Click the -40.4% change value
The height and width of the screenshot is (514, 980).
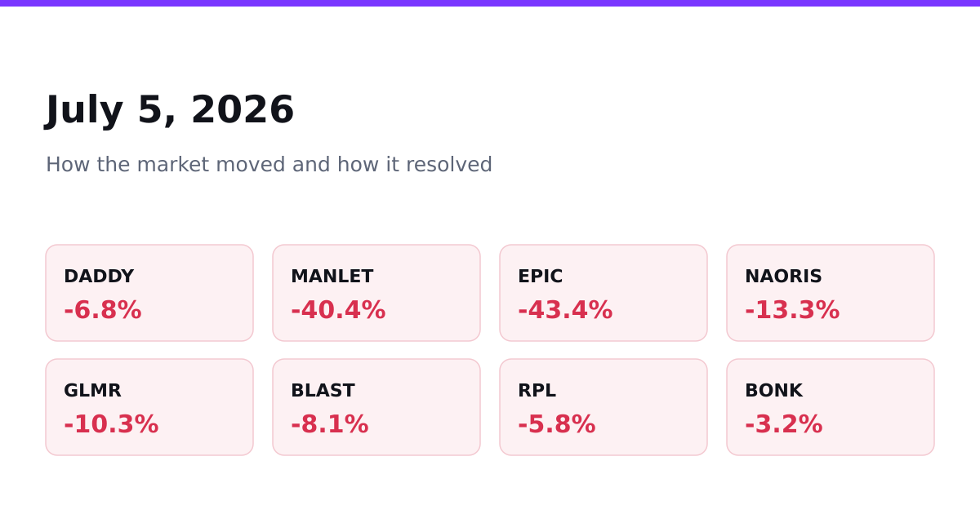tap(338, 311)
